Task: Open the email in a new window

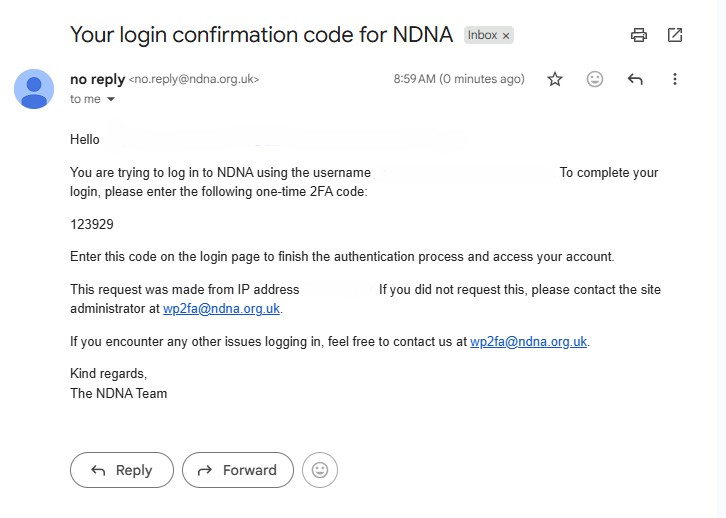Action: pyautogui.click(x=675, y=35)
